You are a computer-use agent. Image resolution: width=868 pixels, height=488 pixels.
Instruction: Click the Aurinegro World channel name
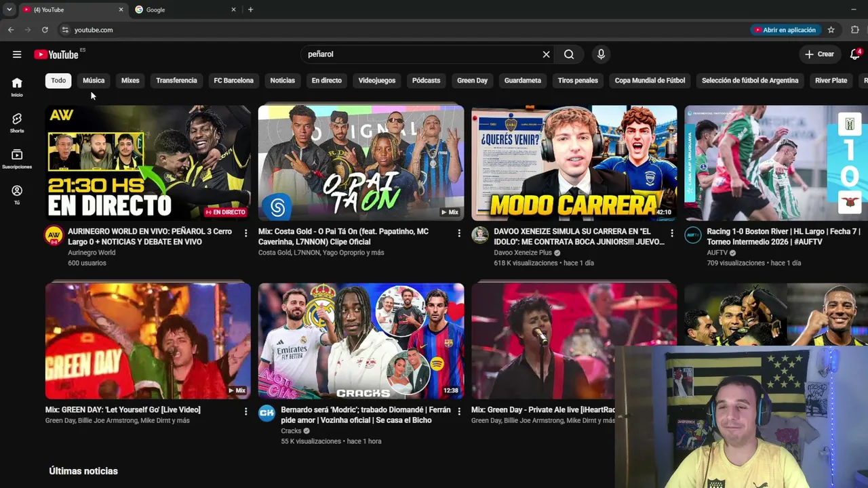(92, 253)
